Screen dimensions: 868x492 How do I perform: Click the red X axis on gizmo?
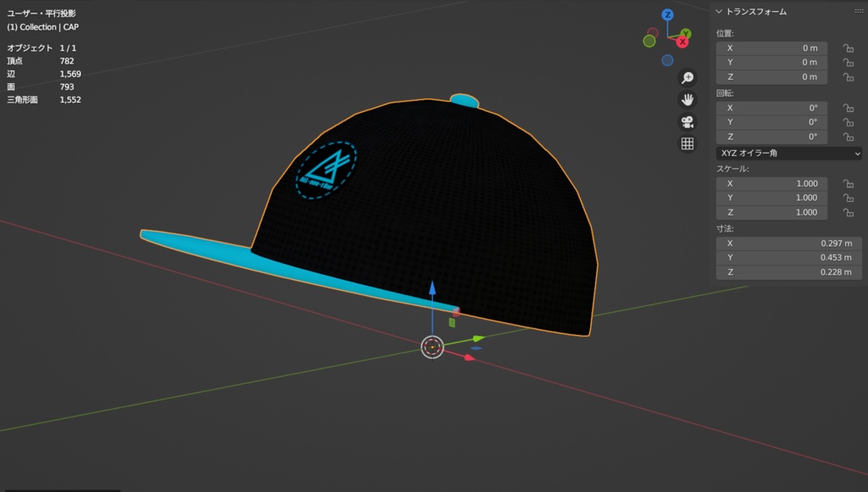[x=682, y=42]
